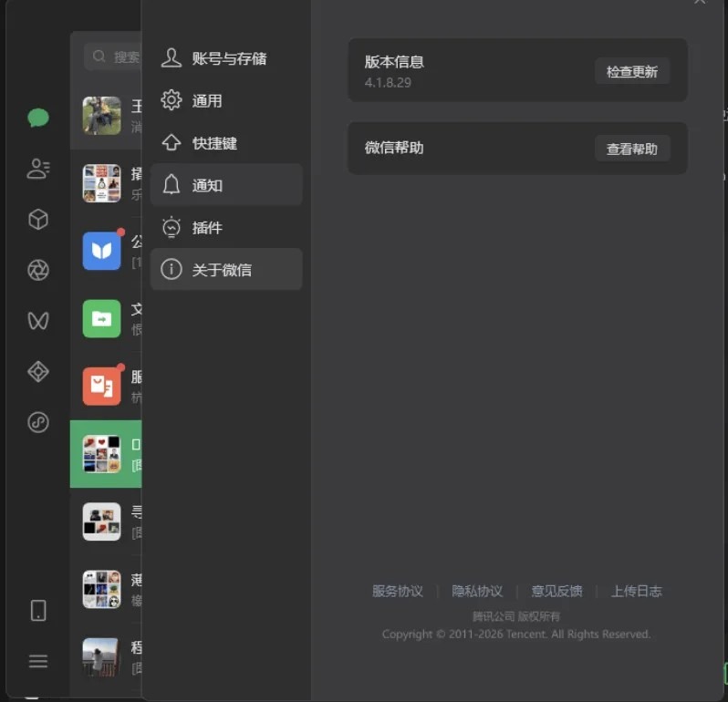Open the 隐私协议 link
Image resolution: width=728 pixels, height=702 pixels.
(477, 591)
